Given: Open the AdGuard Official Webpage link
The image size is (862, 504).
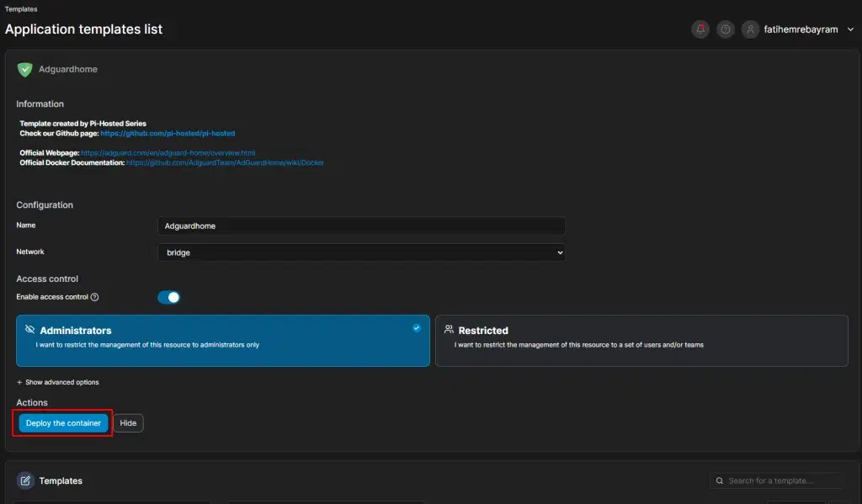Looking at the screenshot, I should (168, 153).
